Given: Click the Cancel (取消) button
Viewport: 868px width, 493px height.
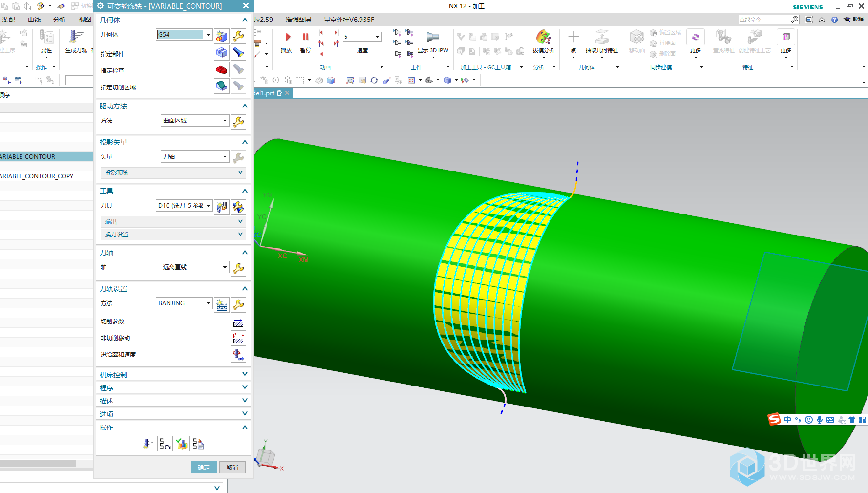Looking at the screenshot, I should click(x=233, y=468).
